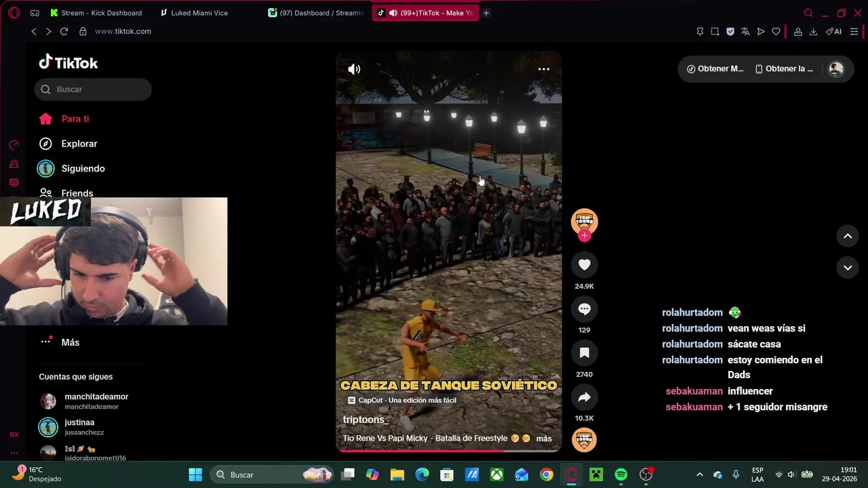Switch the ESP LAA input language
The image size is (868, 488).
tap(757, 474)
